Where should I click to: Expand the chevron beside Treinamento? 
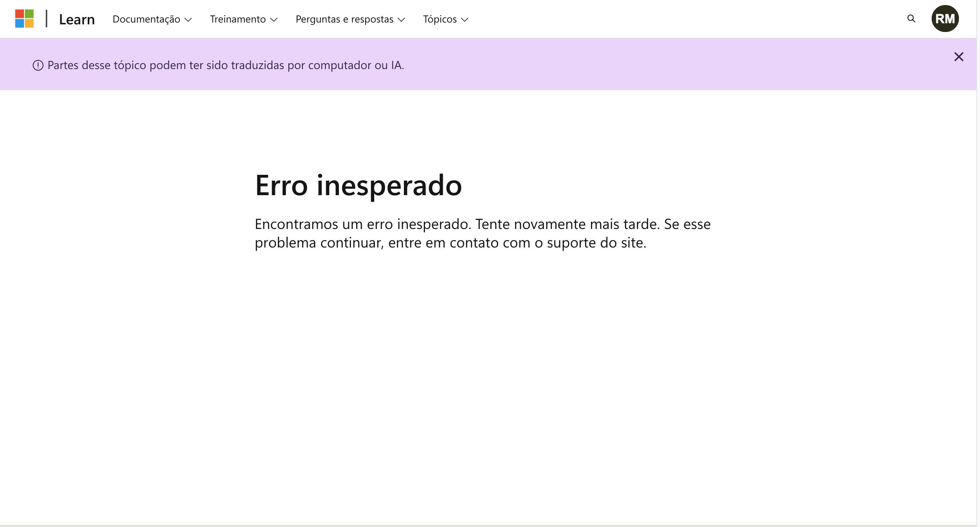274,20
